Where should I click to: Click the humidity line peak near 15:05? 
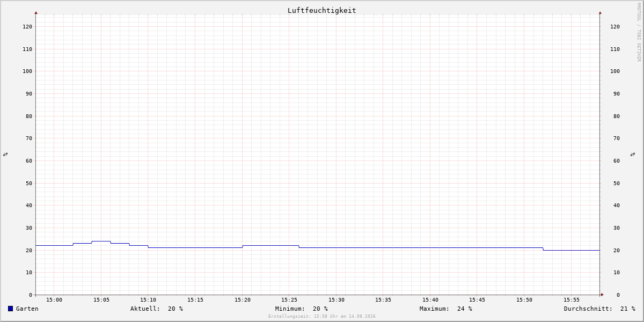(101, 241)
